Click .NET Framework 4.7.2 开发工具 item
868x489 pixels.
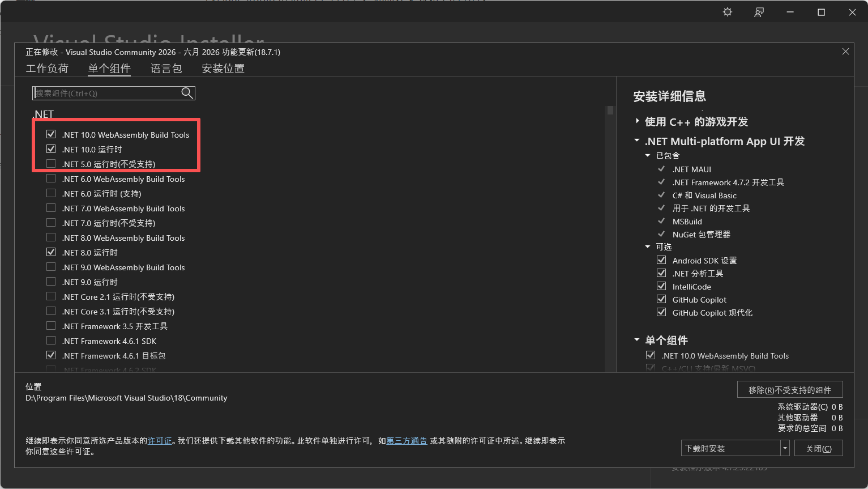point(728,182)
